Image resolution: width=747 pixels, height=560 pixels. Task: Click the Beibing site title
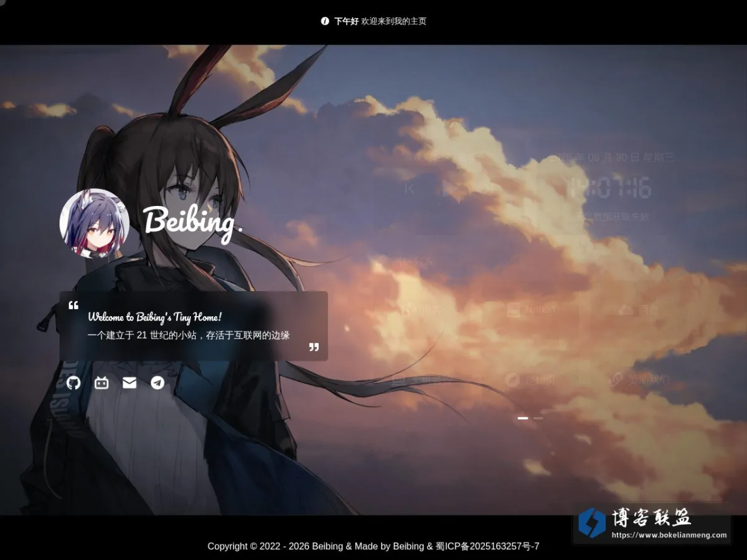192,222
